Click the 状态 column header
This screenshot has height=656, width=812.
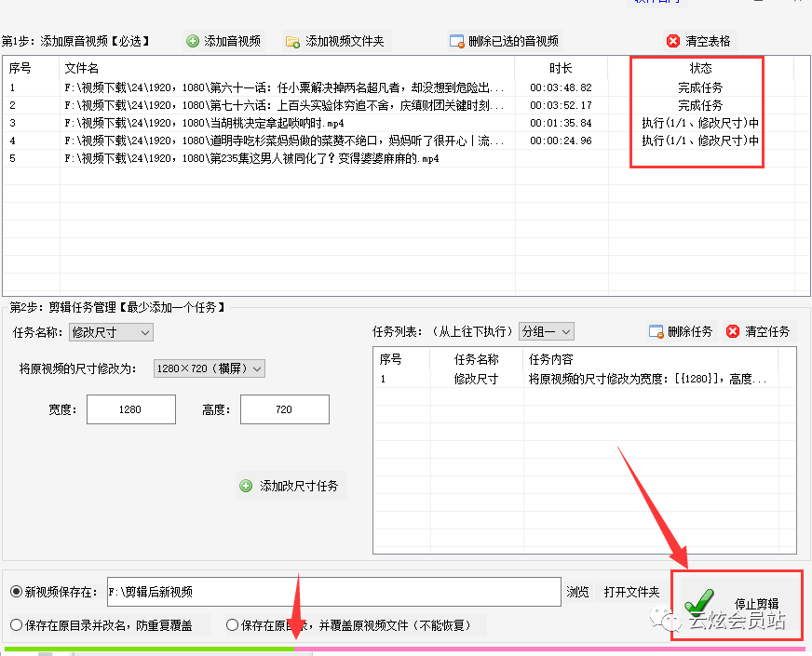coord(700,68)
